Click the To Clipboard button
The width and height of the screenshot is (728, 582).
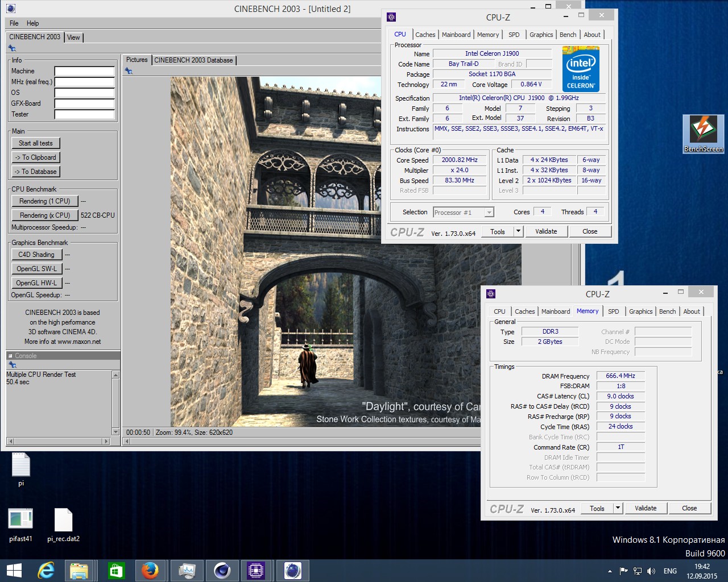coord(36,157)
